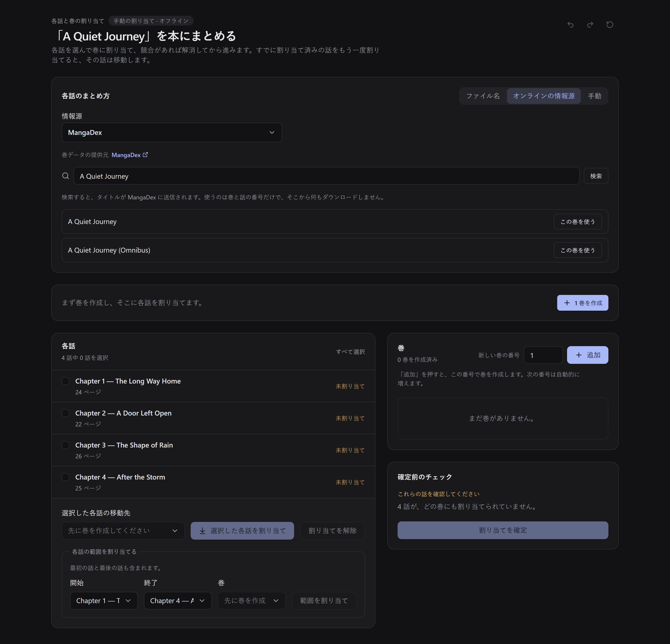Click この巻を使う for Omnibus result
The height and width of the screenshot is (644, 670).
tap(577, 250)
